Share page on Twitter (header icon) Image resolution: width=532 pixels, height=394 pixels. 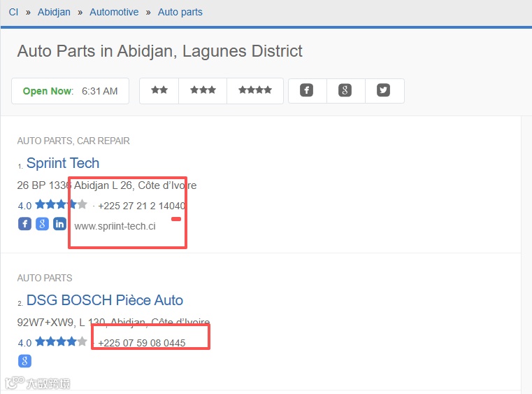pyautogui.click(x=383, y=90)
